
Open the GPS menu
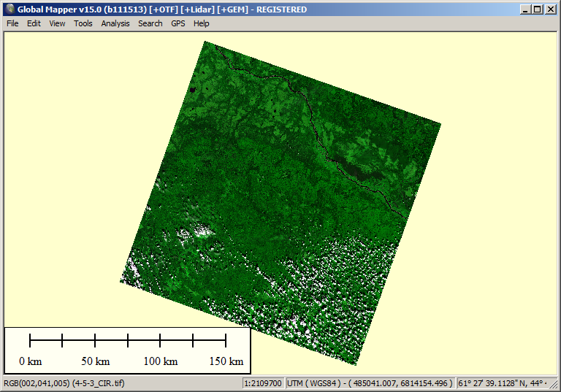tap(178, 23)
